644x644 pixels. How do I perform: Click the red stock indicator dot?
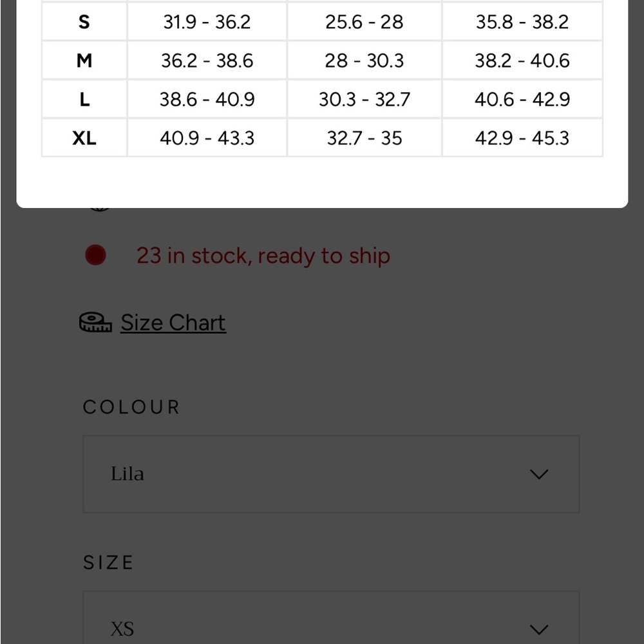(96, 255)
